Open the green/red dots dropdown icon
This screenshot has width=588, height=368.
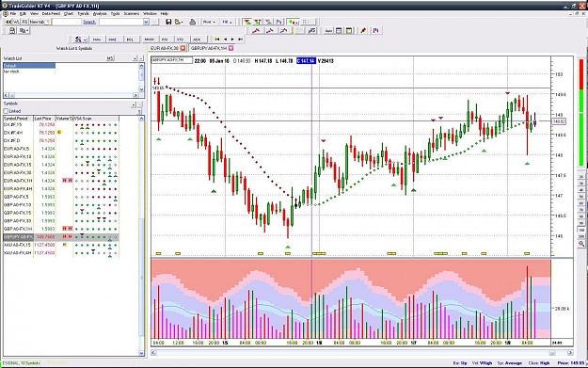click(294, 22)
